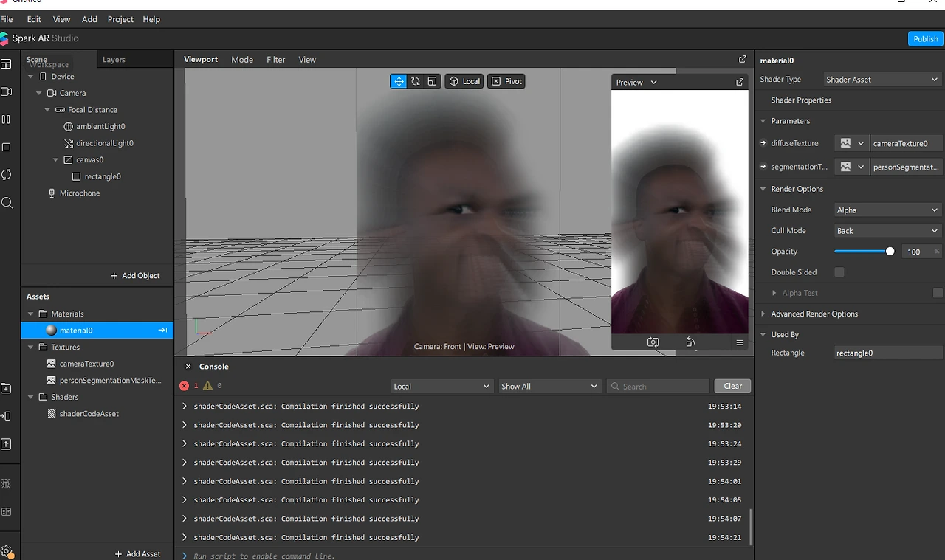Collapse the Render Options section
This screenshot has height=560, width=945.
[763, 189]
